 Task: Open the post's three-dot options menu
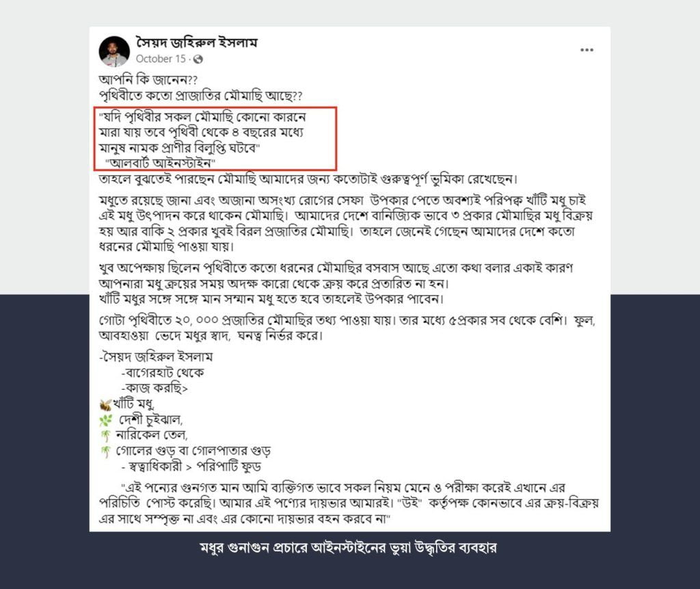587,50
